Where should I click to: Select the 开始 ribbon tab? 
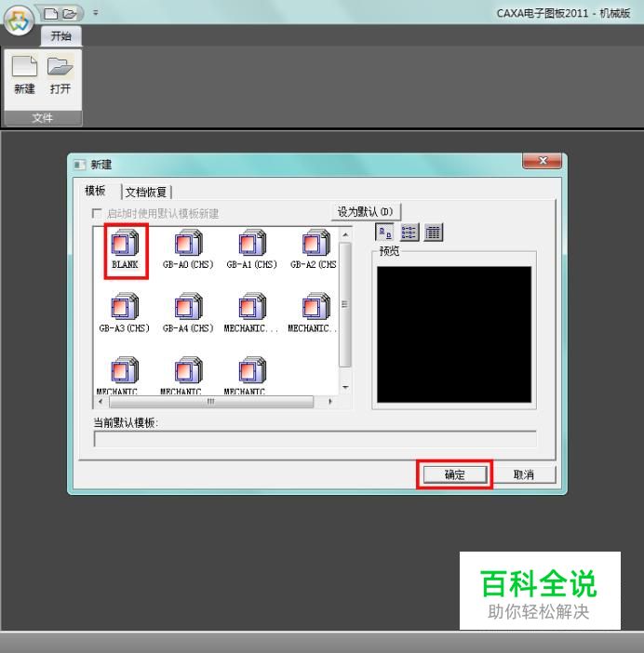point(60,36)
